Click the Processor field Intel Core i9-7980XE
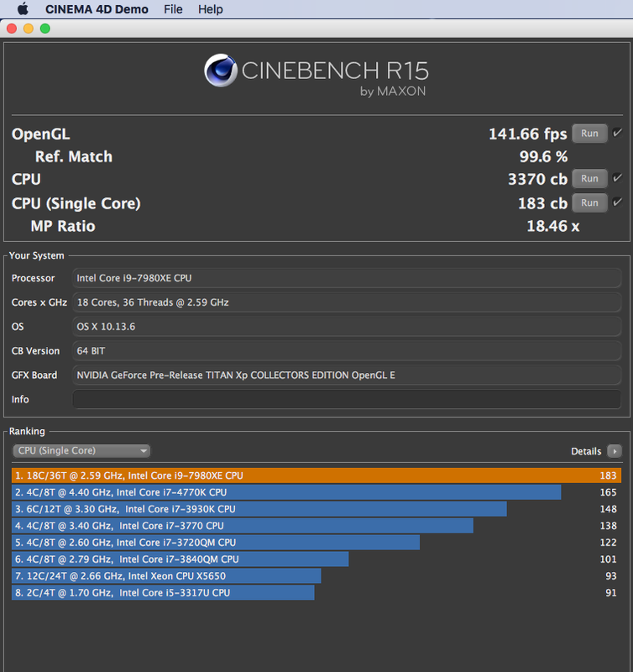The width and height of the screenshot is (633, 672). click(x=347, y=278)
